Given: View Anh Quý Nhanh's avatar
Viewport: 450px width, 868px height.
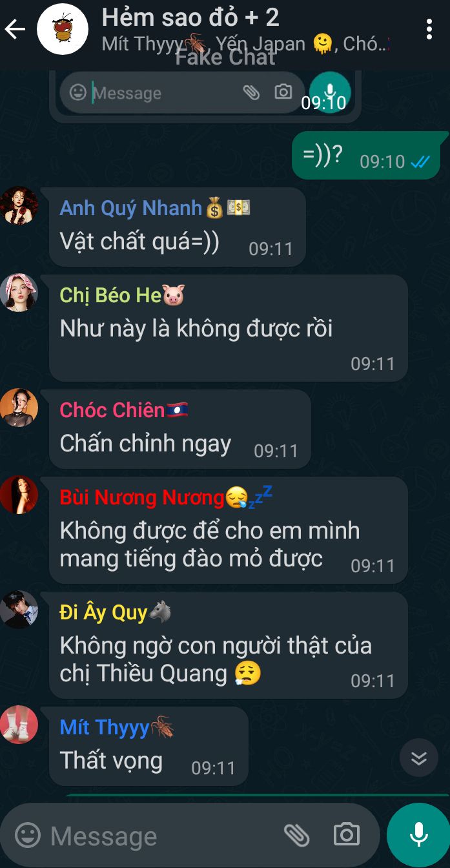Looking at the screenshot, I should click(x=19, y=206).
